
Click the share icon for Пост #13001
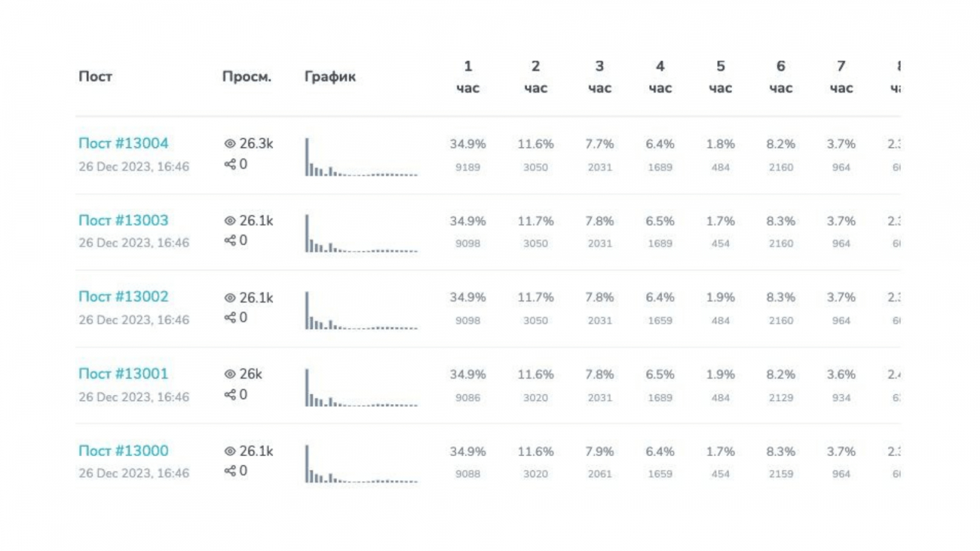tap(230, 394)
